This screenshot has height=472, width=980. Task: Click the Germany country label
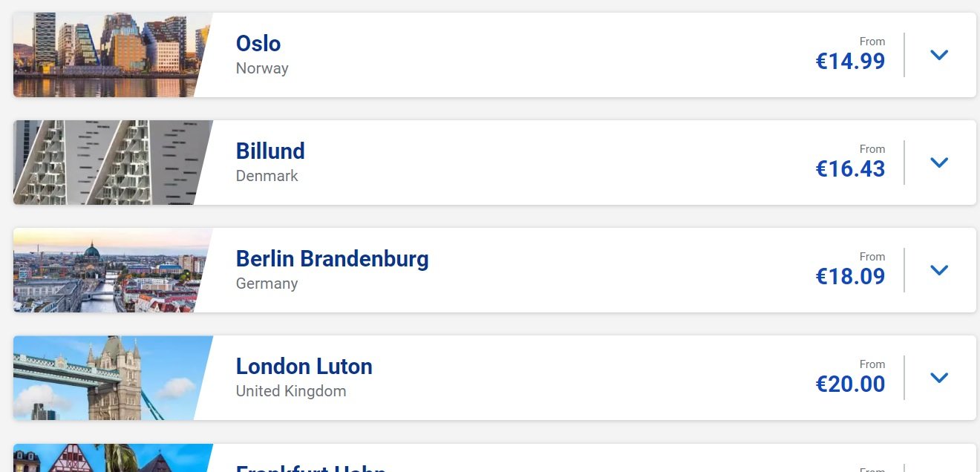(267, 283)
